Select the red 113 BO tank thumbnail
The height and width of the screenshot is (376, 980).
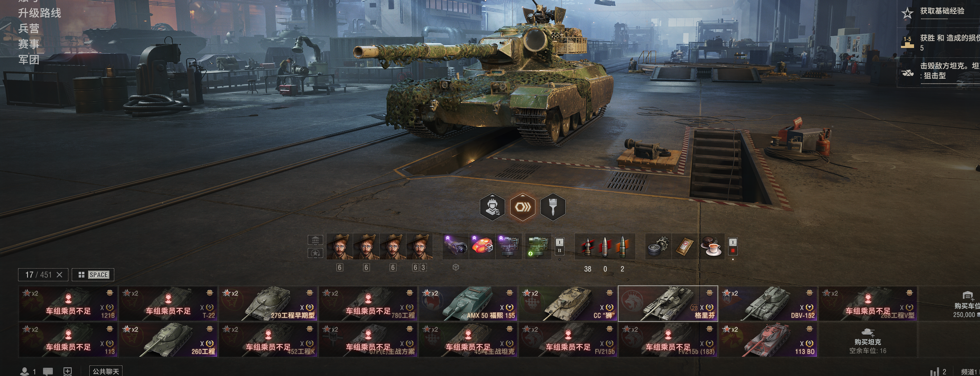coord(768,340)
